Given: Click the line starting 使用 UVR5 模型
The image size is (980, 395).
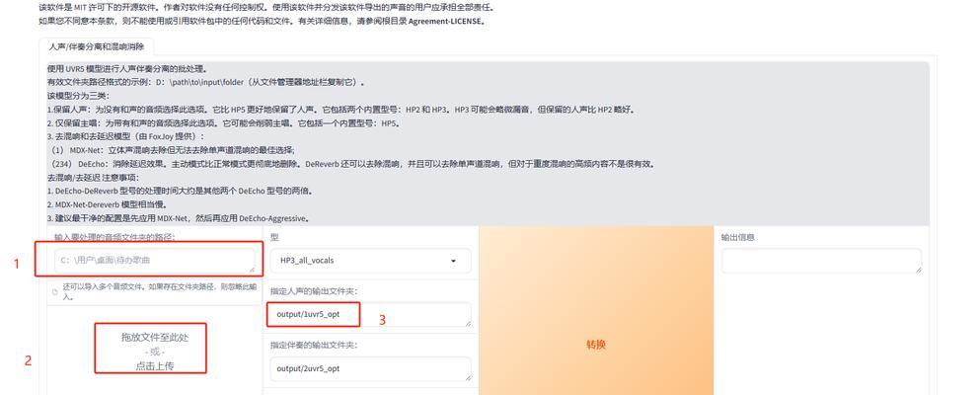Looking at the screenshot, I should point(127,69).
